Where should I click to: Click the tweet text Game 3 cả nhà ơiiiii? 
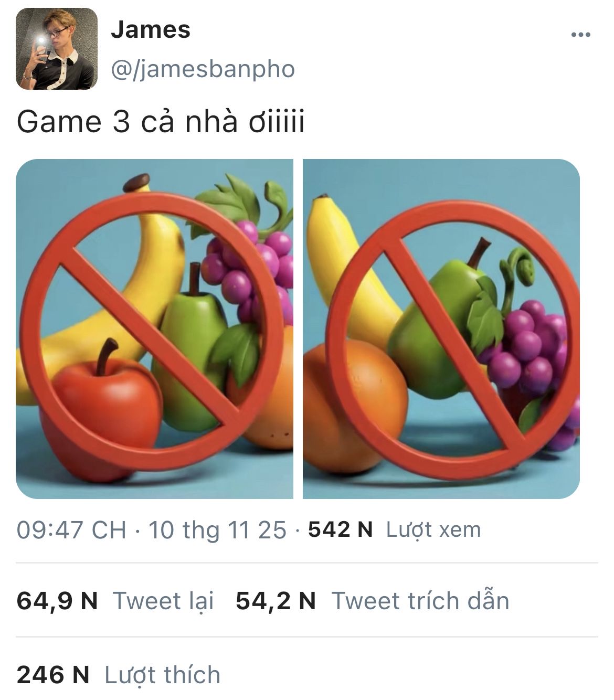click(161, 122)
